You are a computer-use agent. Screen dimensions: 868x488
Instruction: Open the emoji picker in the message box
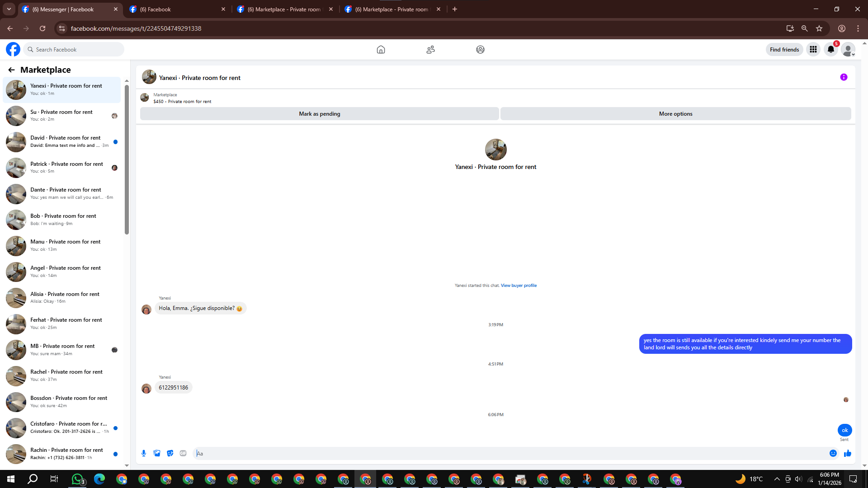(x=833, y=453)
